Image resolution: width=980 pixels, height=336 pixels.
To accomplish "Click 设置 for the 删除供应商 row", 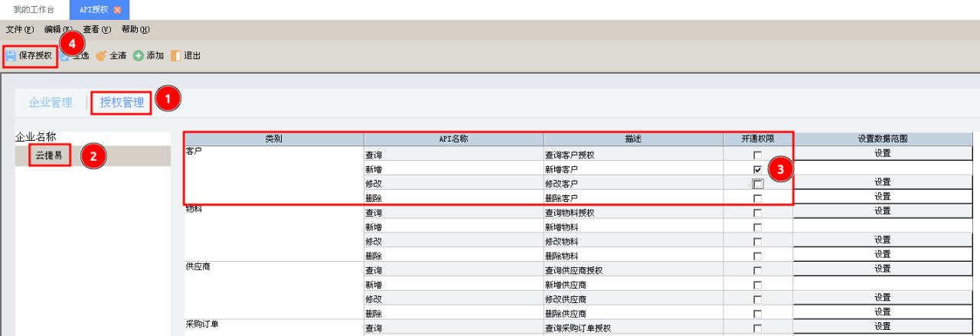I will [882, 312].
